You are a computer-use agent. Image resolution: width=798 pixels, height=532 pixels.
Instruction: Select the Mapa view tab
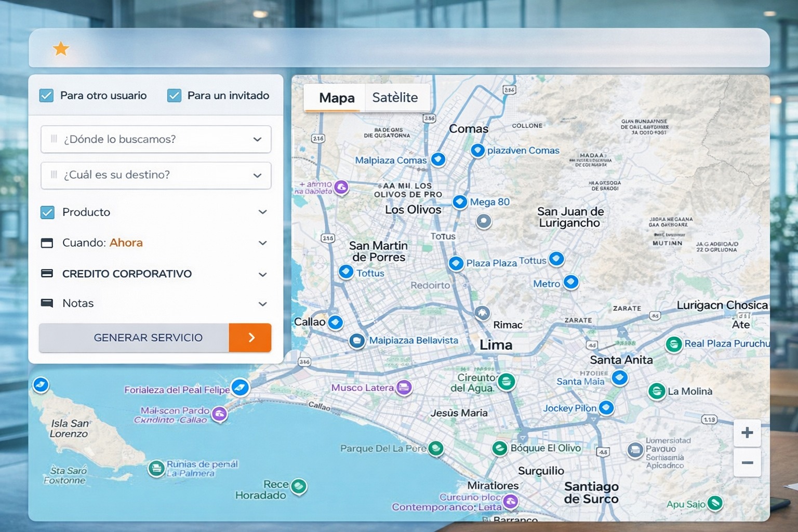click(337, 98)
